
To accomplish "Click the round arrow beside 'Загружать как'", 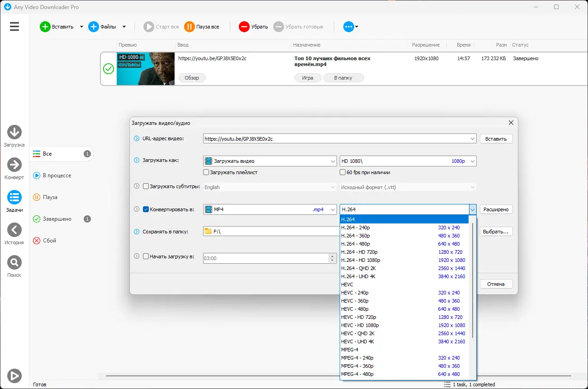I will pyautogui.click(x=137, y=160).
